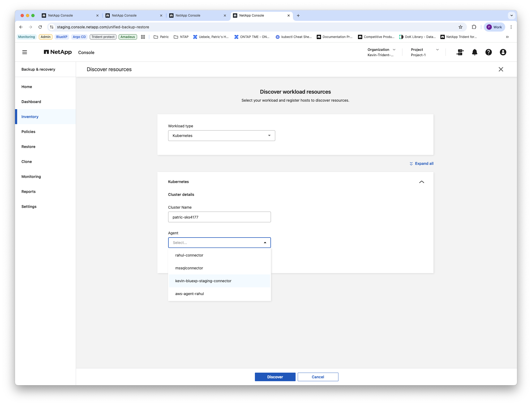Close the Discover resources panel
Screen dimensions: 532x405
pyautogui.click(x=501, y=69)
